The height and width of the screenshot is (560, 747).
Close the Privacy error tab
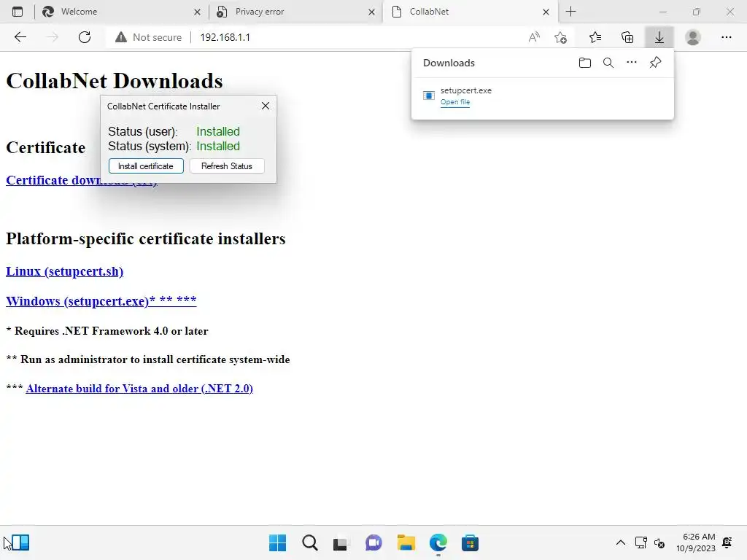pos(371,12)
